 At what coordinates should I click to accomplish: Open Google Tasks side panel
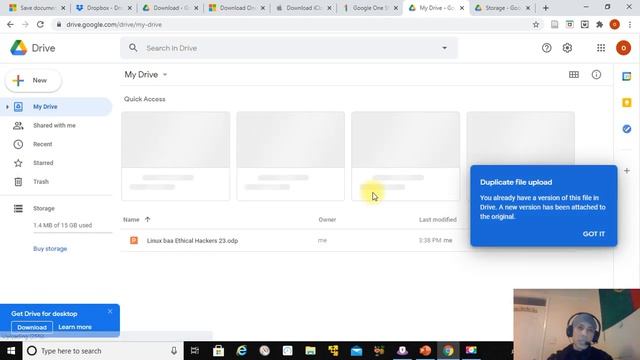click(x=627, y=129)
